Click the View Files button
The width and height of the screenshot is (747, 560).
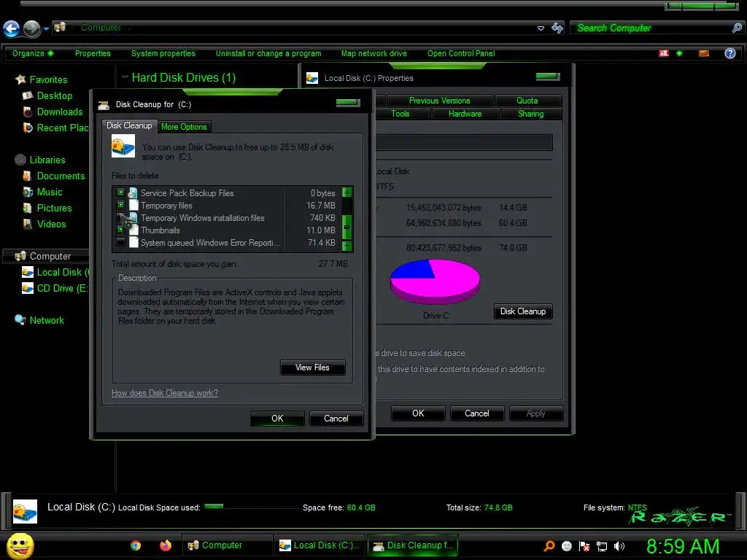click(312, 367)
